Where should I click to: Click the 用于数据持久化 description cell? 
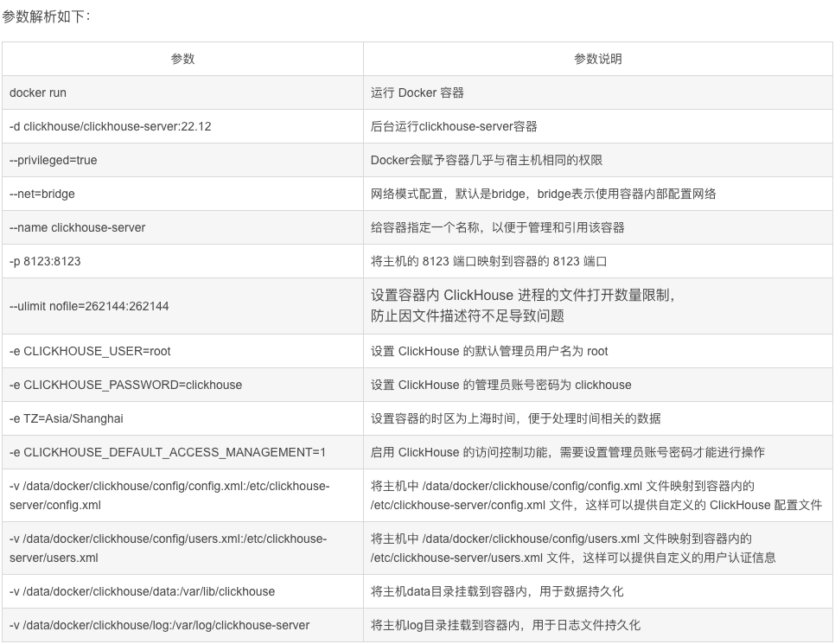(x=598, y=591)
